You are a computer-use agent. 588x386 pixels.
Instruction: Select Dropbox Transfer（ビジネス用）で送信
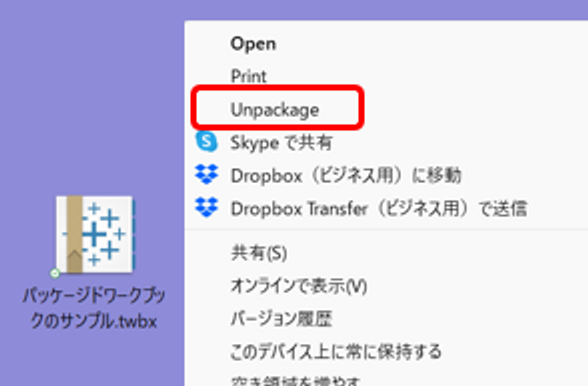pos(379,209)
